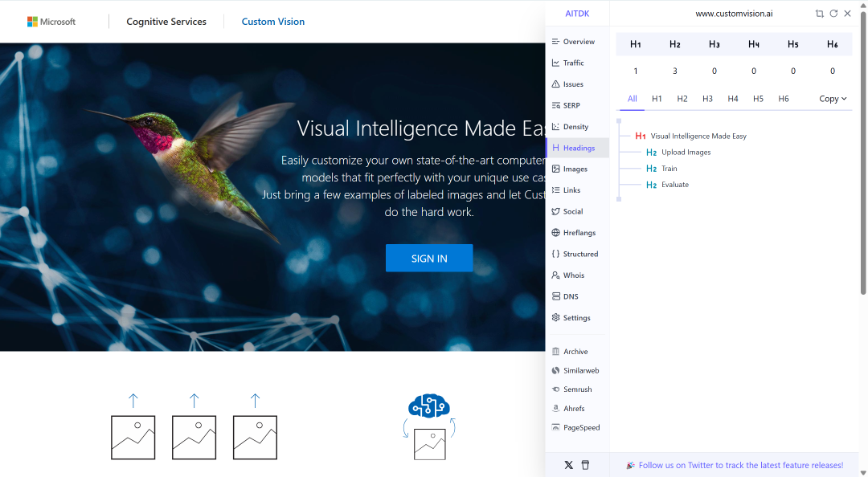Switch to the H2 filter tab
Viewport: 868px width, 477px height.
point(682,99)
